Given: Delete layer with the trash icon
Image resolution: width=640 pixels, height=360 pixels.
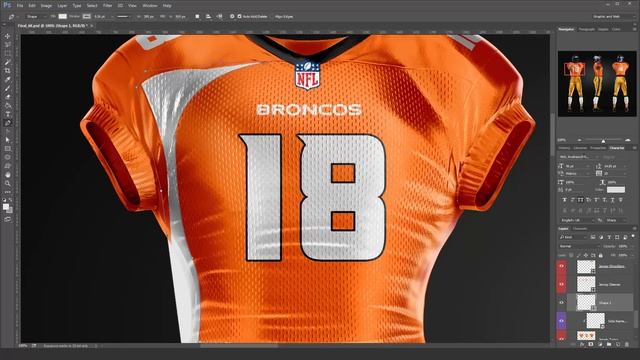Looking at the screenshot, I should [x=627, y=345].
